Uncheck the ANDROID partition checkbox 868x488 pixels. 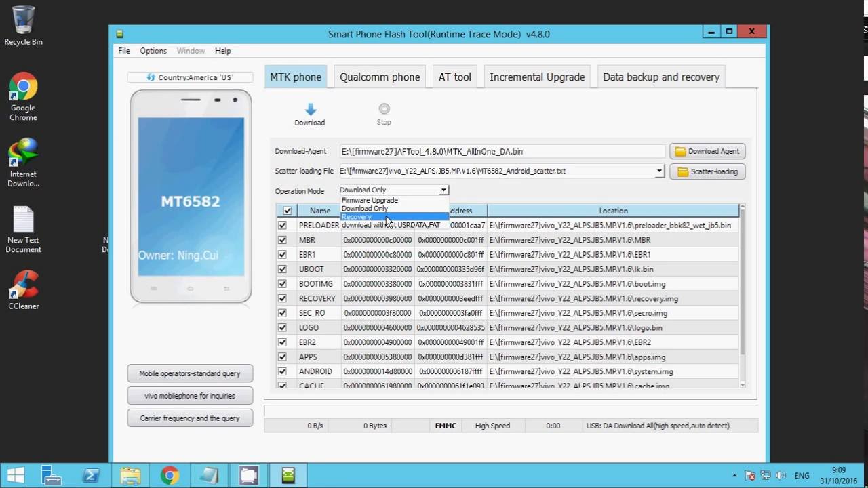click(282, 371)
